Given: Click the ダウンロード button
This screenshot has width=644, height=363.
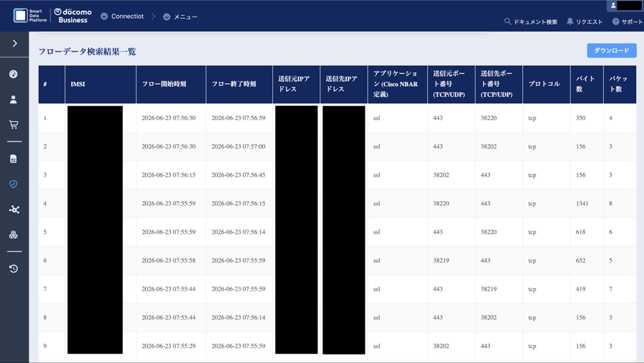Looking at the screenshot, I should [612, 50].
